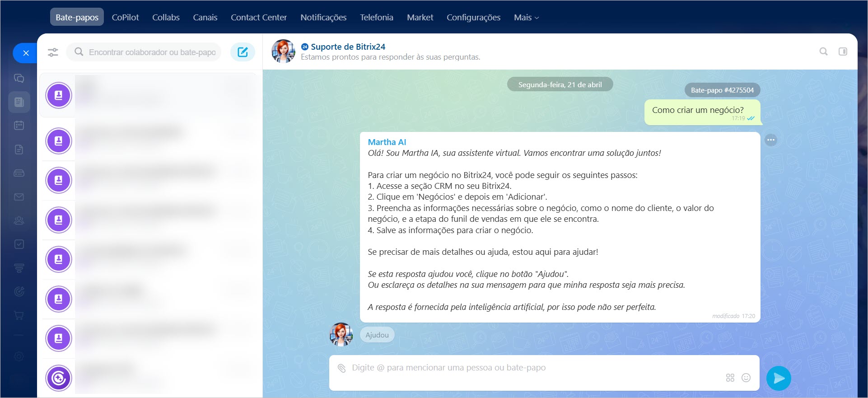
Task: Open the Telefonia tab
Action: tap(377, 17)
